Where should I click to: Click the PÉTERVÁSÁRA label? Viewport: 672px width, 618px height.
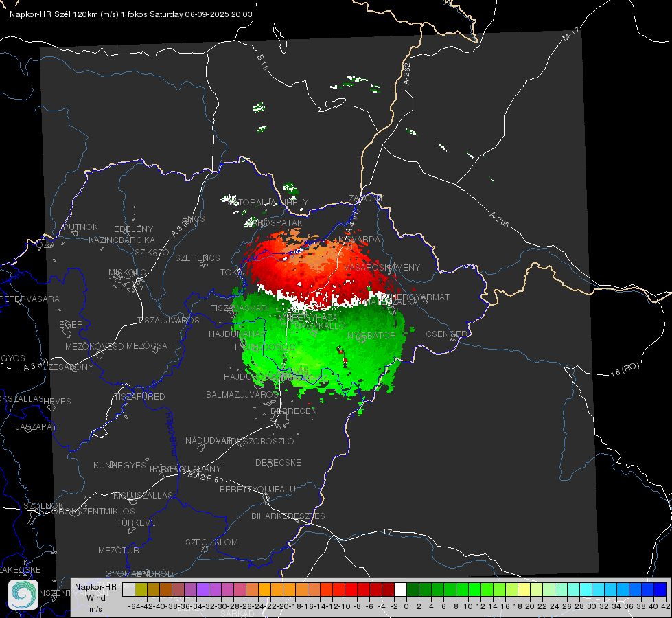pyautogui.click(x=29, y=299)
